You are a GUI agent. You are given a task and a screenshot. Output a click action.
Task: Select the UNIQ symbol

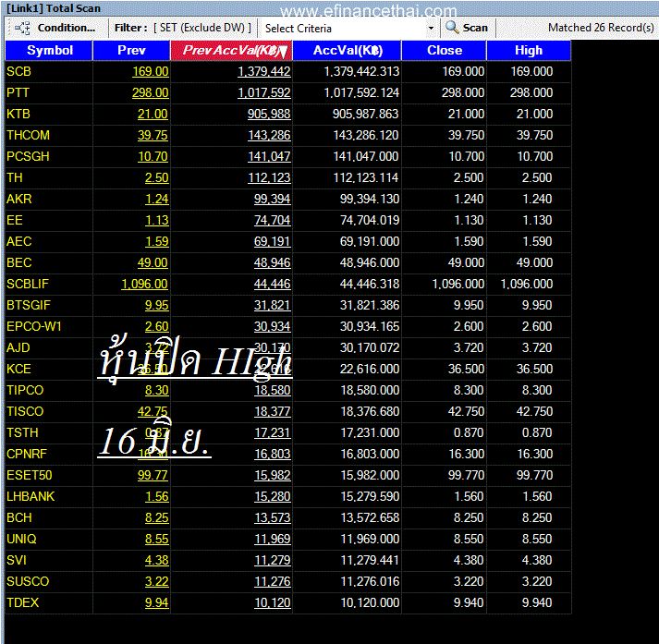pos(21,539)
